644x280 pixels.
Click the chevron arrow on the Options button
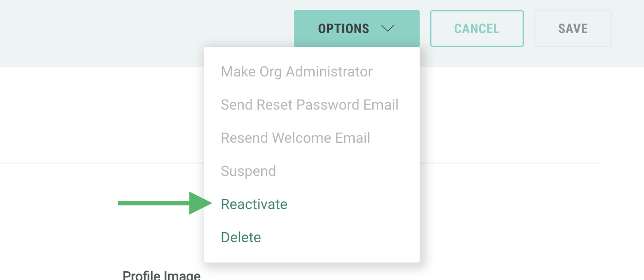[387, 29]
